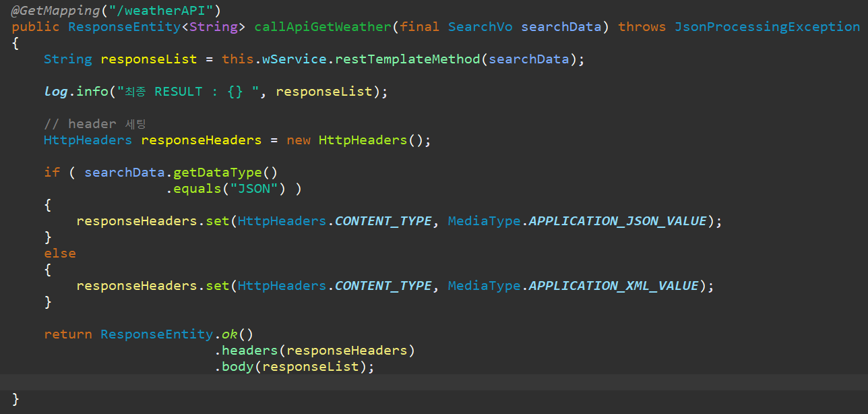Click the else keyword
This screenshot has height=414, width=868.
pyautogui.click(x=60, y=253)
